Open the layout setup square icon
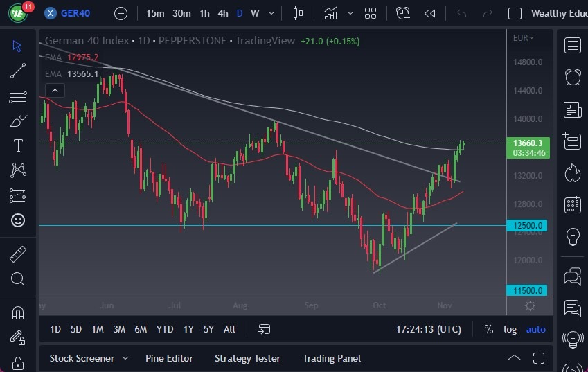The height and width of the screenshot is (372, 588). pyautogui.click(x=515, y=13)
